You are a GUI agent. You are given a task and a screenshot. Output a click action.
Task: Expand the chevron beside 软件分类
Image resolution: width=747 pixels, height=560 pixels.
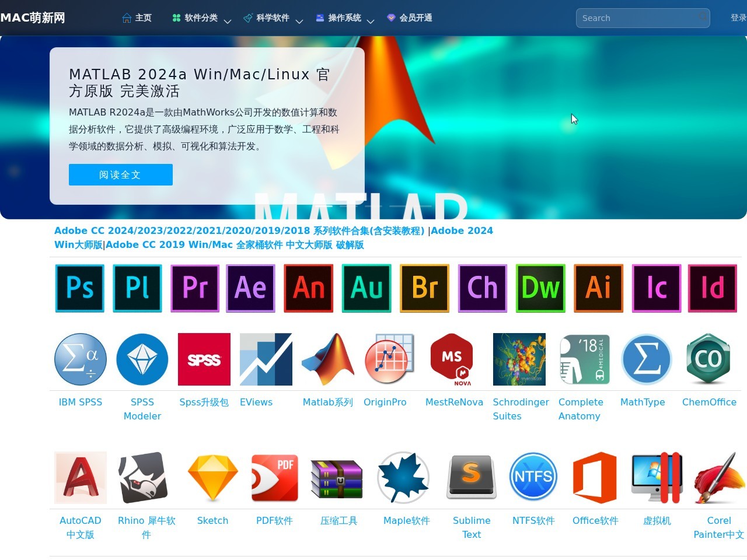(x=228, y=21)
